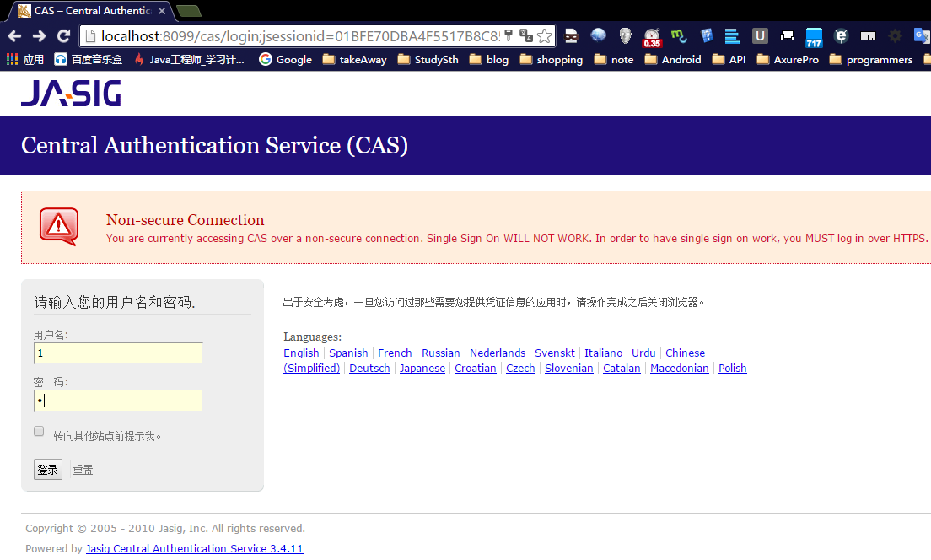Screen dimensions: 931x560
Task: Switch language to French
Action: pos(395,353)
